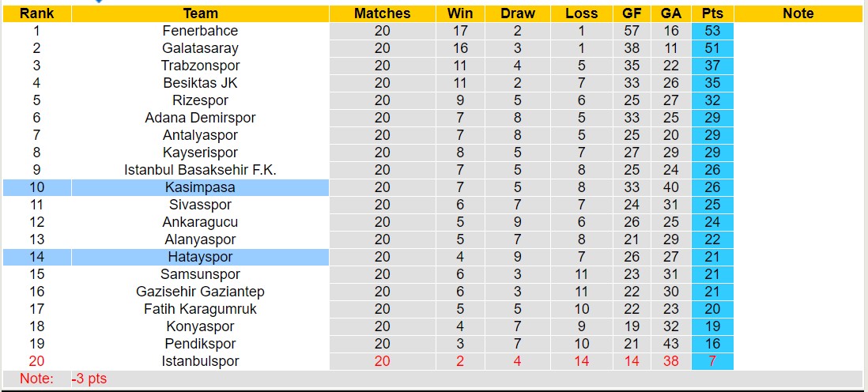Click the Rank column header
Image resolution: width=868 pixels, height=392 pixels.
click(x=36, y=13)
